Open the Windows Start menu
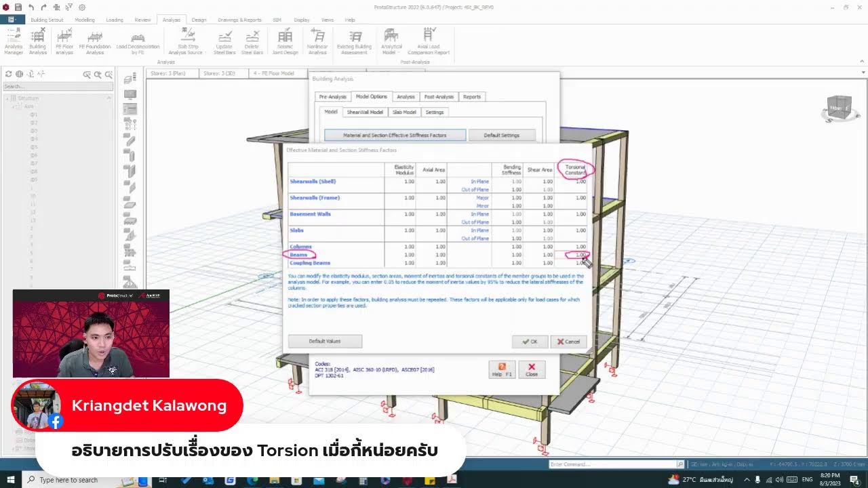This screenshot has width=868, height=488. [x=12, y=480]
